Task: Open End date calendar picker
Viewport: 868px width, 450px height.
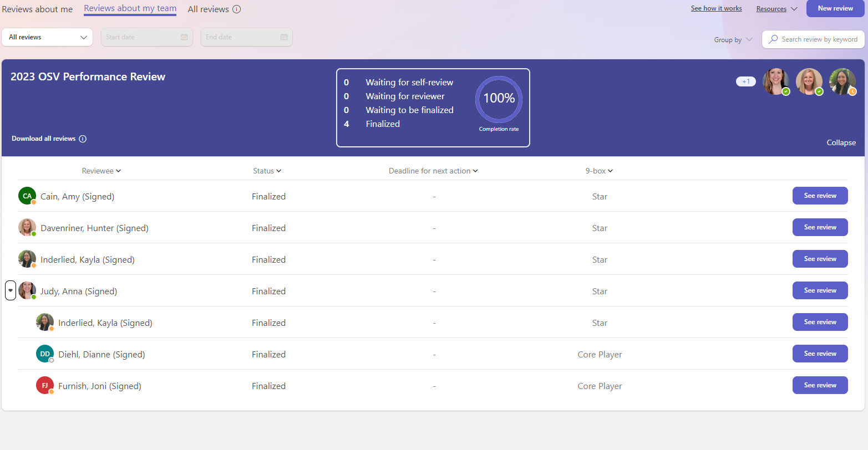Action: tap(284, 37)
